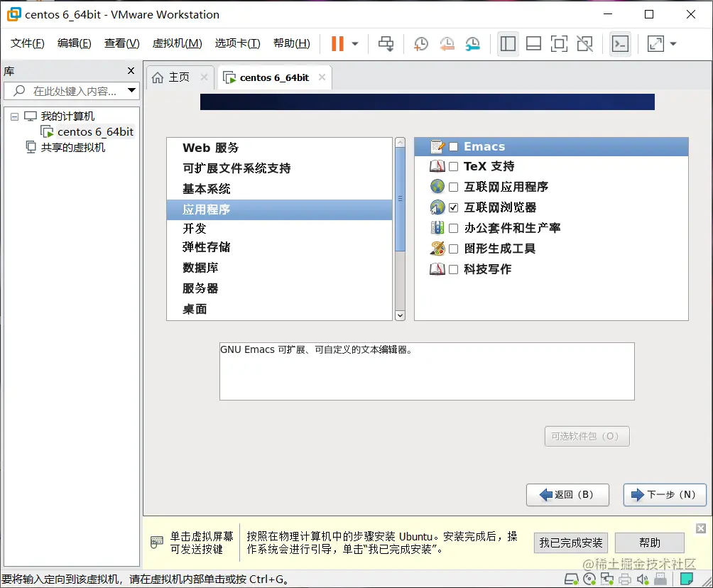Click the 下一步 (N) next button
The height and width of the screenshot is (588, 713).
click(x=665, y=495)
